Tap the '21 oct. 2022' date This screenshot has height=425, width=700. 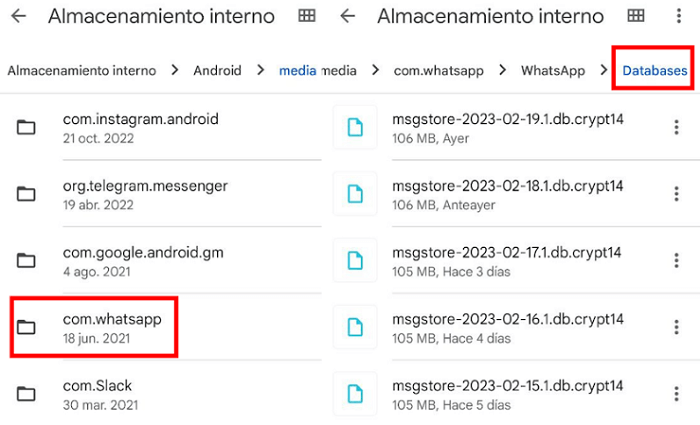point(98,138)
